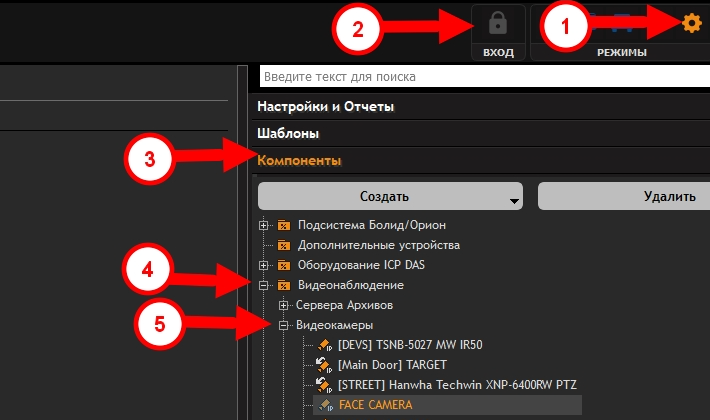
Task: Click the Дополнительные устройства folder icon
Action: tap(284, 245)
